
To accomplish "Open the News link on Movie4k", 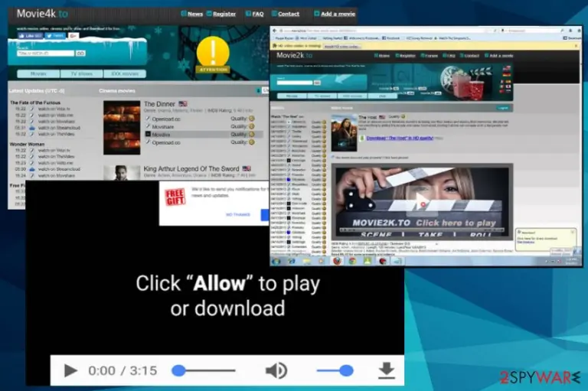I will point(195,14).
